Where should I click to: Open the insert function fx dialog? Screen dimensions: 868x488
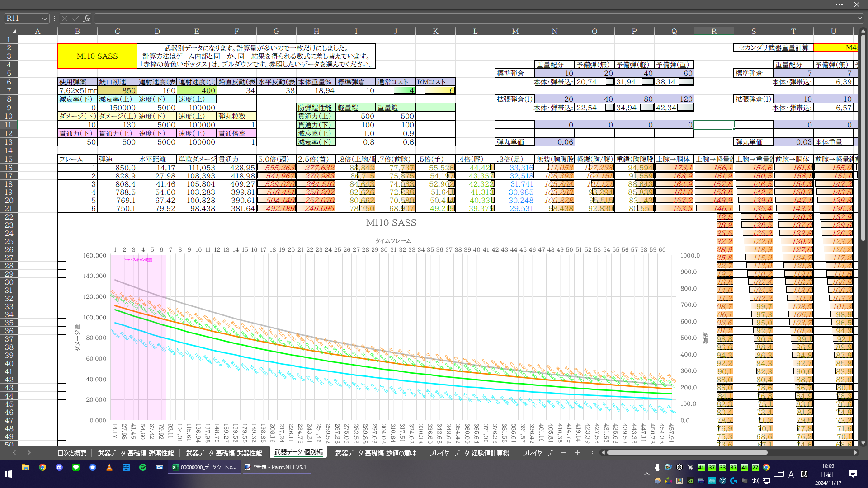(x=86, y=19)
